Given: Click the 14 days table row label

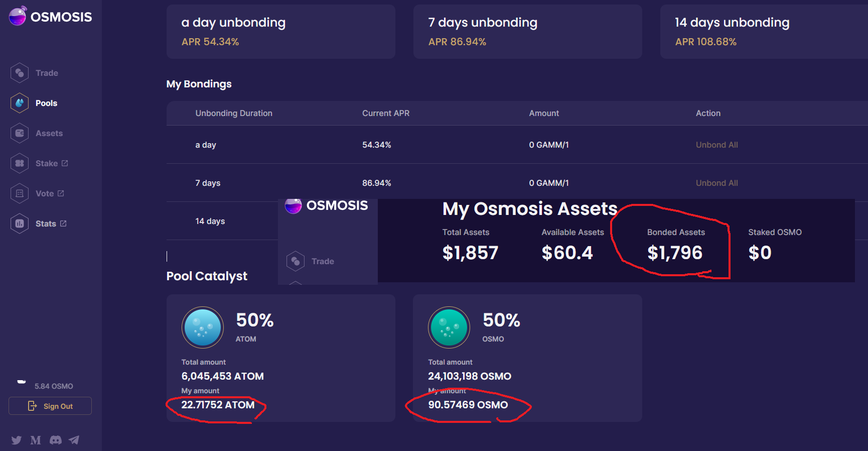Looking at the screenshot, I should 210,221.
